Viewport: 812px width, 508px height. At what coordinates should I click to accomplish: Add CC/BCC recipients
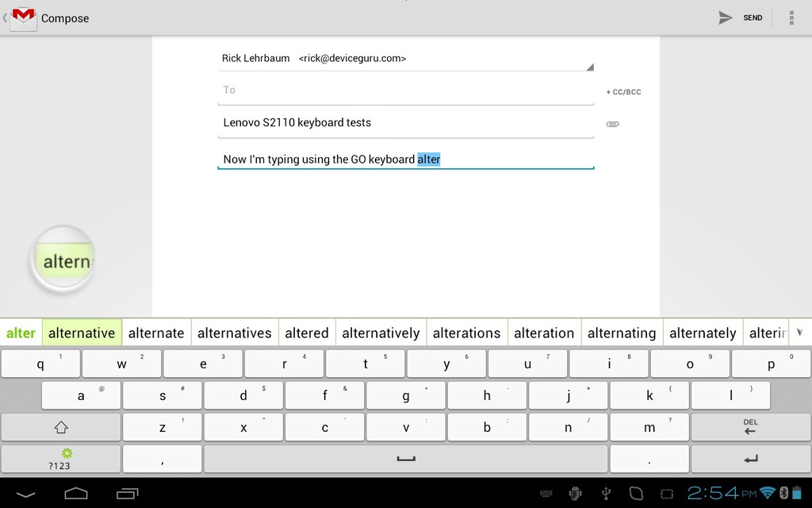point(623,92)
